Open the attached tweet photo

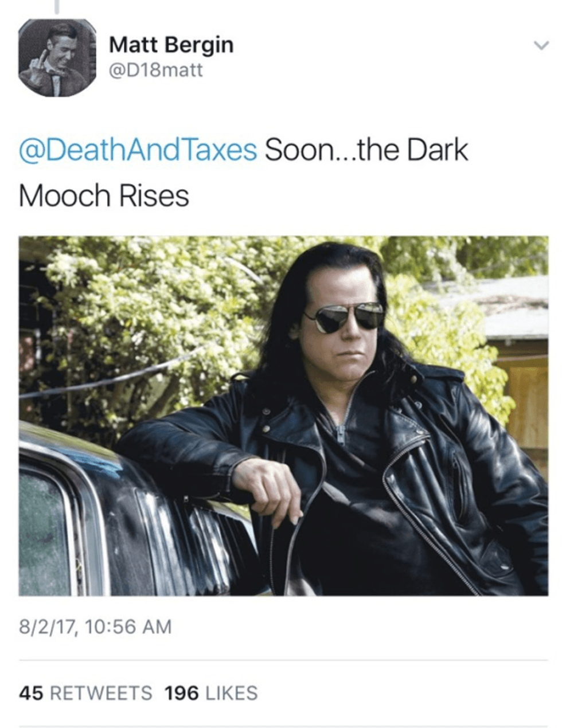(283, 416)
